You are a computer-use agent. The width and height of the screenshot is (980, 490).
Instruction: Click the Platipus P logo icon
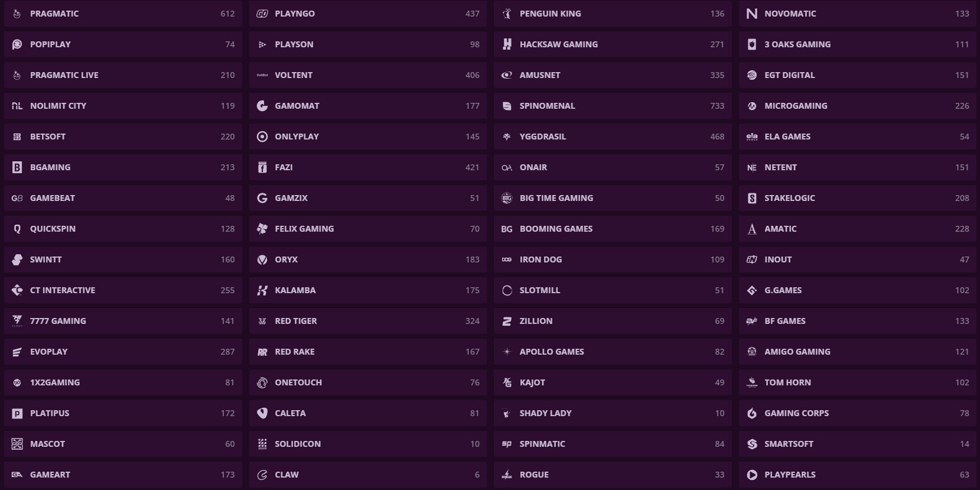click(x=17, y=413)
